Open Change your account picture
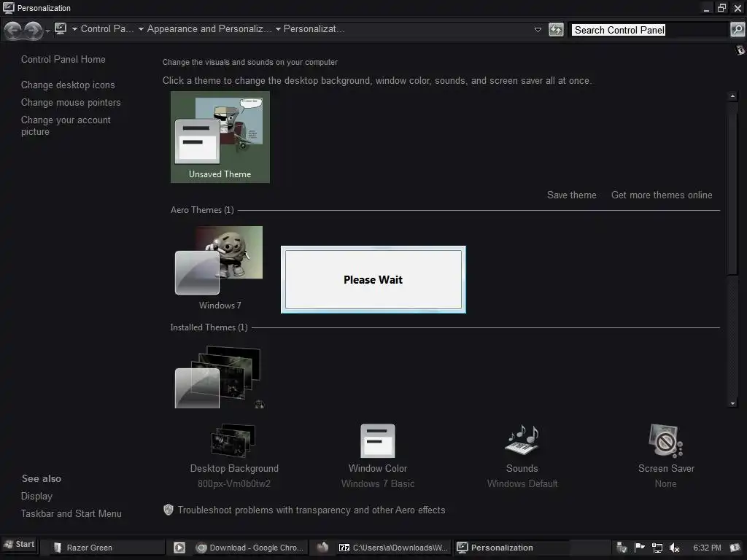Screen dimensions: 747x560 click(x=66, y=126)
